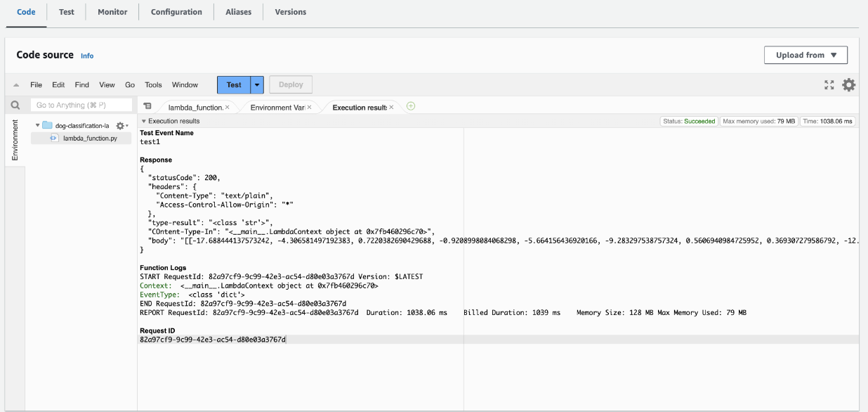The height and width of the screenshot is (412, 868).
Task: Close the Execution results tab
Action: coord(391,108)
